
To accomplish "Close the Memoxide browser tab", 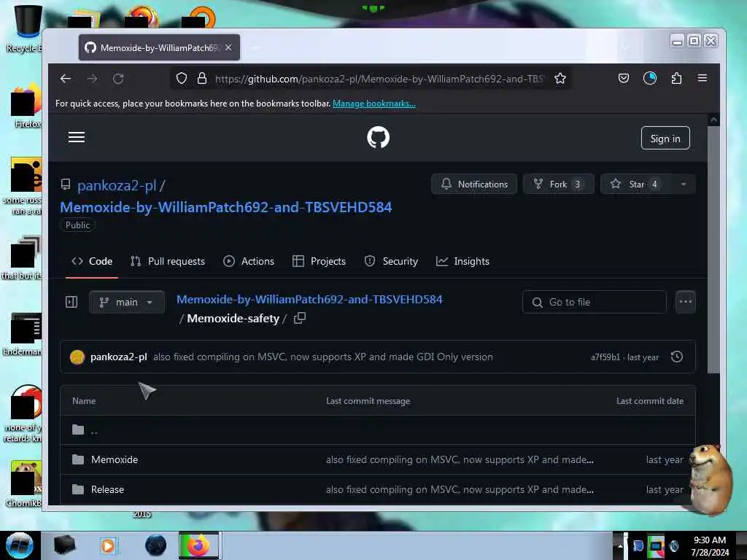I will [228, 47].
